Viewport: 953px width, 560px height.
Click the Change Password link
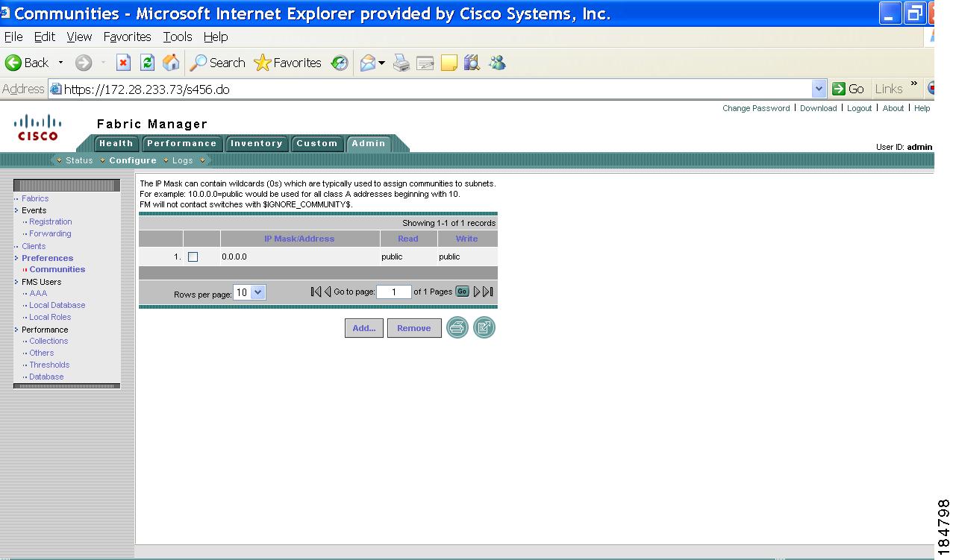[x=756, y=108]
